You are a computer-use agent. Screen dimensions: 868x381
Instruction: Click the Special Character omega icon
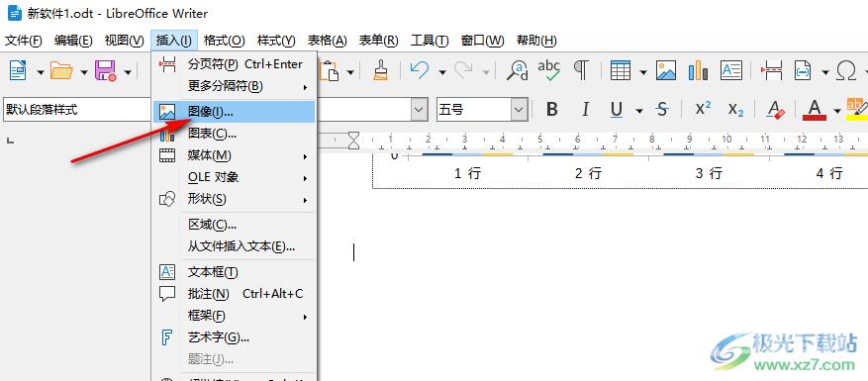pyautogui.click(x=846, y=71)
